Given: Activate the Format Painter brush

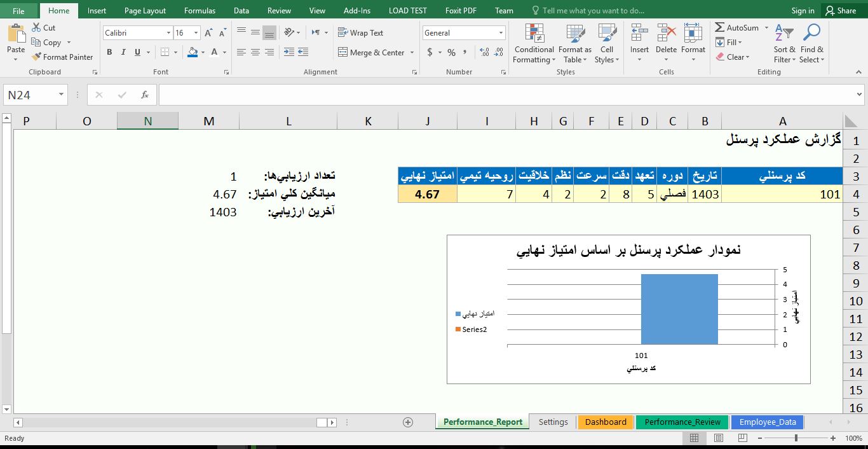Looking at the screenshot, I should click(x=36, y=57).
